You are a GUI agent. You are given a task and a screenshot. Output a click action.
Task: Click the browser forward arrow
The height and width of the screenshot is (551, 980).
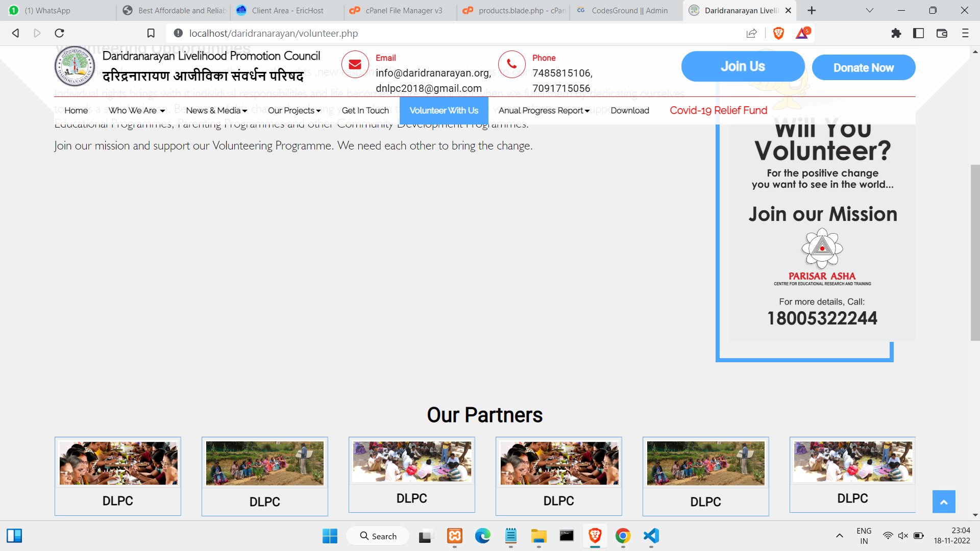click(37, 33)
